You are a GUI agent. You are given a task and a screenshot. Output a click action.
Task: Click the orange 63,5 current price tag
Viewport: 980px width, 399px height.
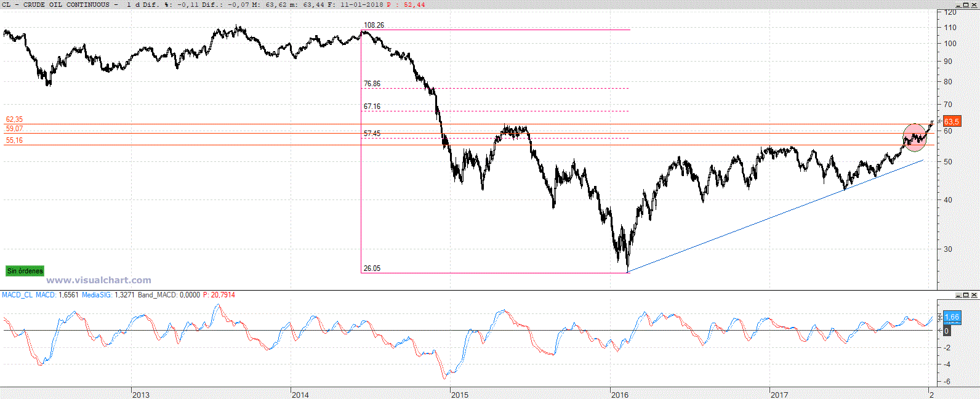(x=951, y=121)
